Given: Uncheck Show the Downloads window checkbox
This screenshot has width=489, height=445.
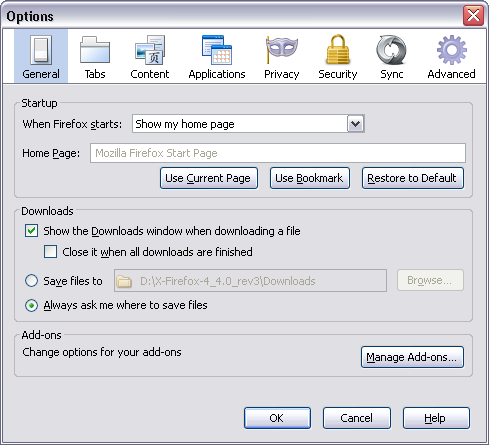Looking at the screenshot, I should (x=31, y=231).
